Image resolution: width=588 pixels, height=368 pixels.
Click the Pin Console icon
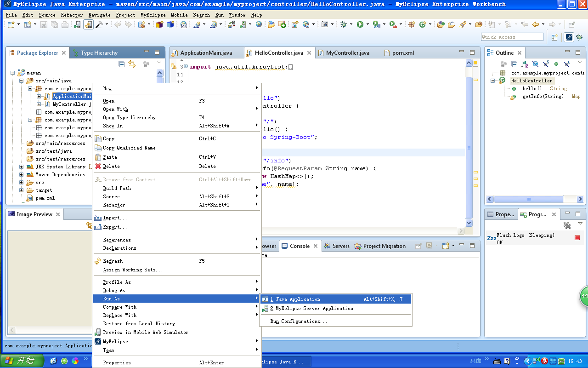pyautogui.click(x=418, y=246)
